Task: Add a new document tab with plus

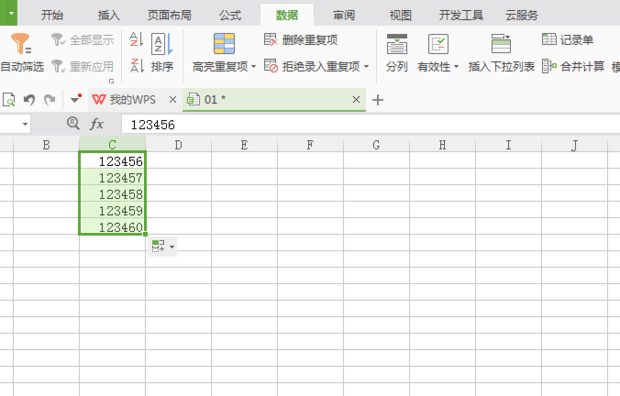Action: 378,100
